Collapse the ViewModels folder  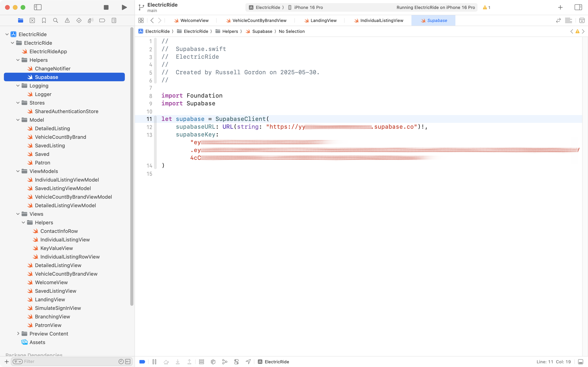(x=18, y=171)
